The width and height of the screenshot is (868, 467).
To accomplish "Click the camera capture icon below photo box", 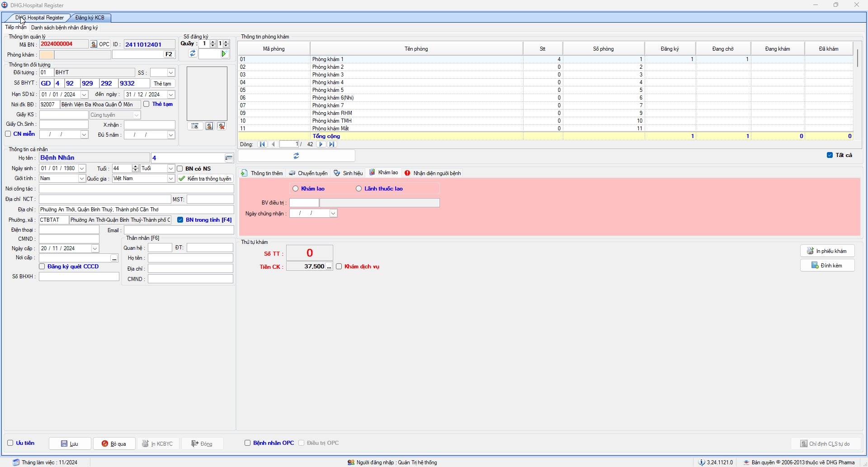I will pyautogui.click(x=195, y=126).
